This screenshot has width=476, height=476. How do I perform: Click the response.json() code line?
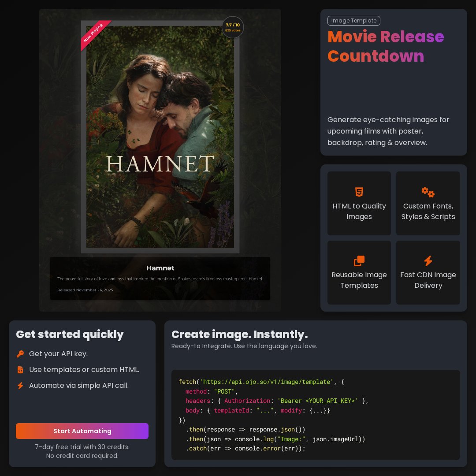[x=245, y=429]
